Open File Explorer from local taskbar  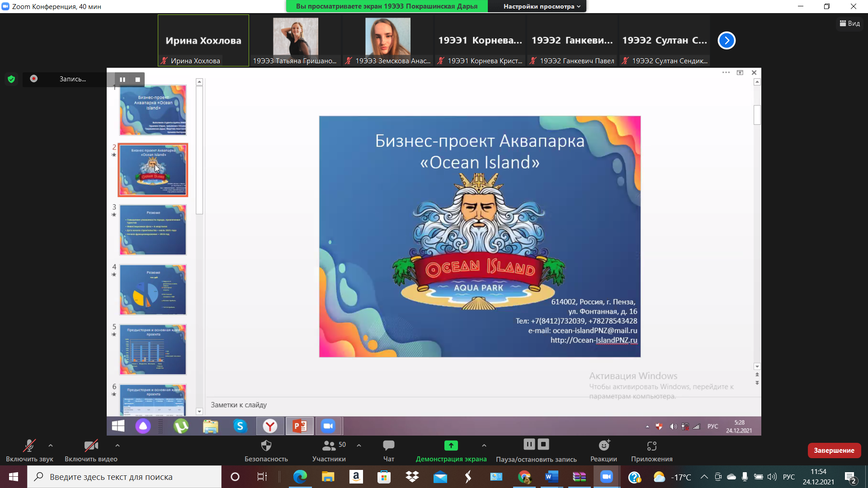tap(328, 477)
